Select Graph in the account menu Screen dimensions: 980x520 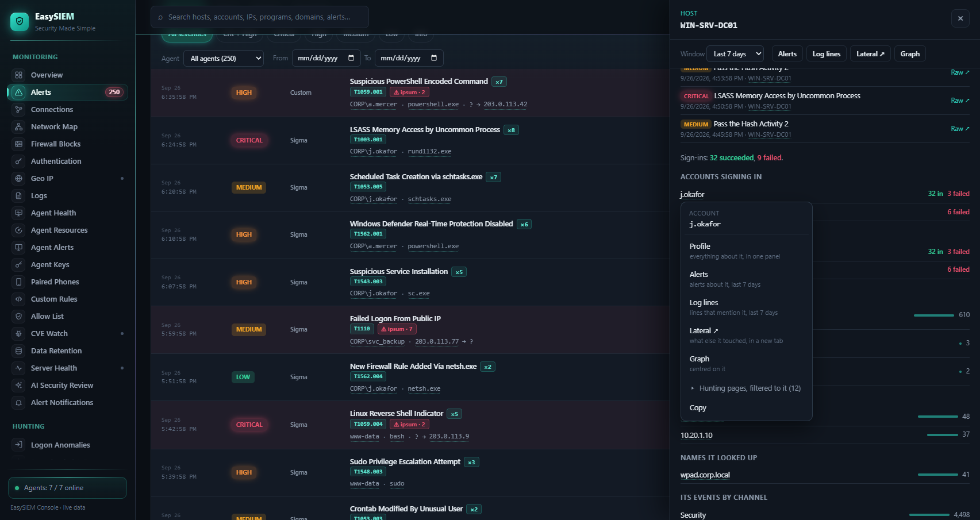tap(747, 364)
